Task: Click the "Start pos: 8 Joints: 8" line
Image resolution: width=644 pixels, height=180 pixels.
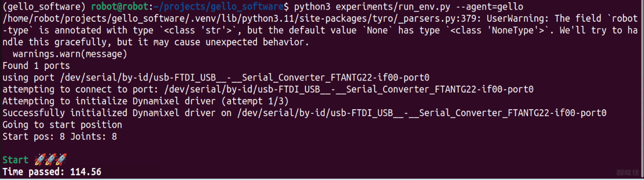Action: pyautogui.click(x=60, y=137)
